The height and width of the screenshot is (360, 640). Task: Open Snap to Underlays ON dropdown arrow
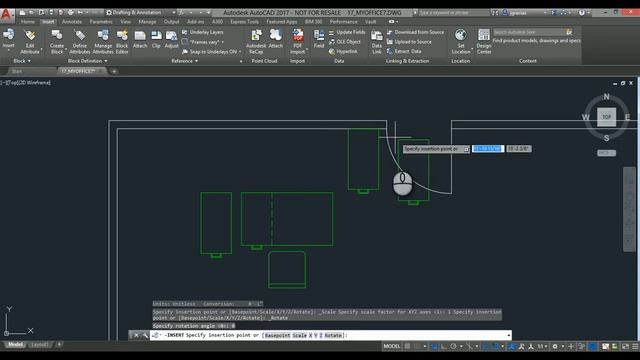pyautogui.click(x=240, y=52)
